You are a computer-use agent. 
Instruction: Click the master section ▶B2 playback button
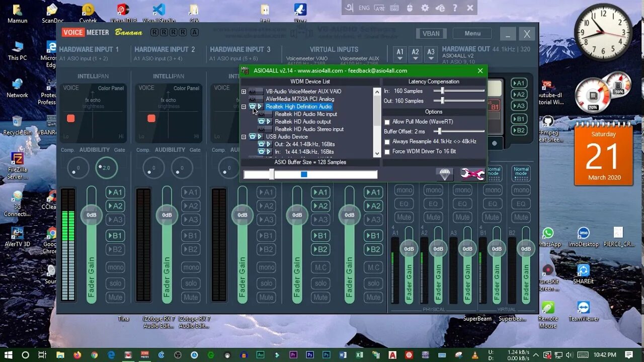click(x=519, y=130)
